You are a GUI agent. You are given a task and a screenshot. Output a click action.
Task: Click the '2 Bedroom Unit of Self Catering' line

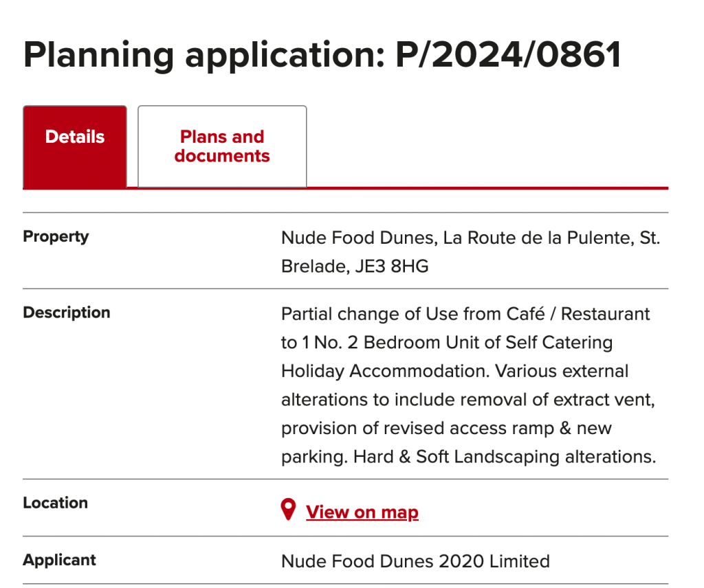tap(447, 343)
